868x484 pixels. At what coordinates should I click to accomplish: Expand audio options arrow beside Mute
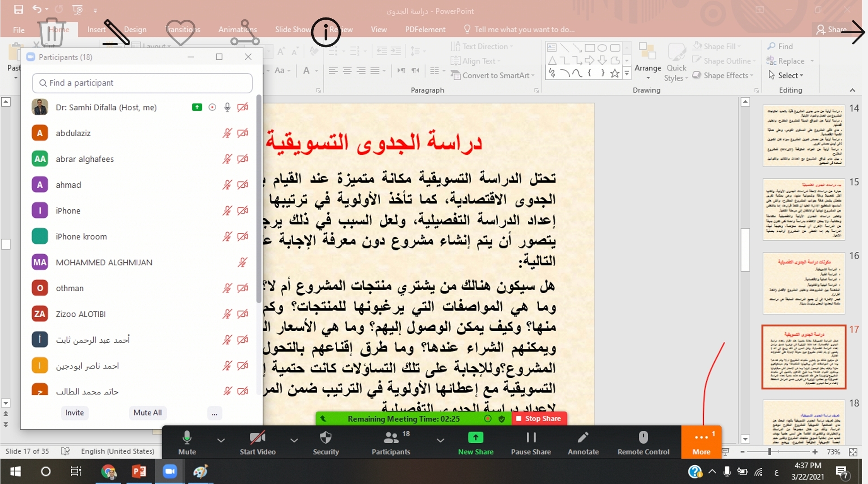coord(221,441)
